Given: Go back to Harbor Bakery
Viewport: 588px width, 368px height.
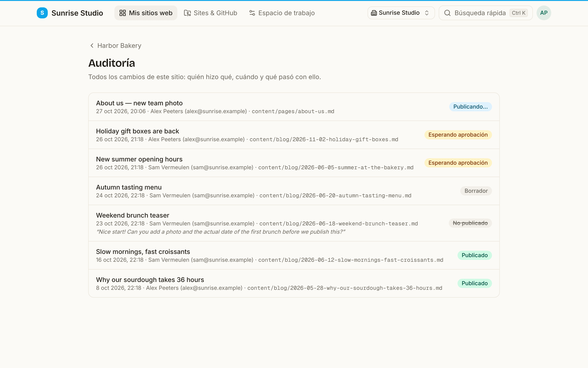Looking at the screenshot, I should pos(116,46).
